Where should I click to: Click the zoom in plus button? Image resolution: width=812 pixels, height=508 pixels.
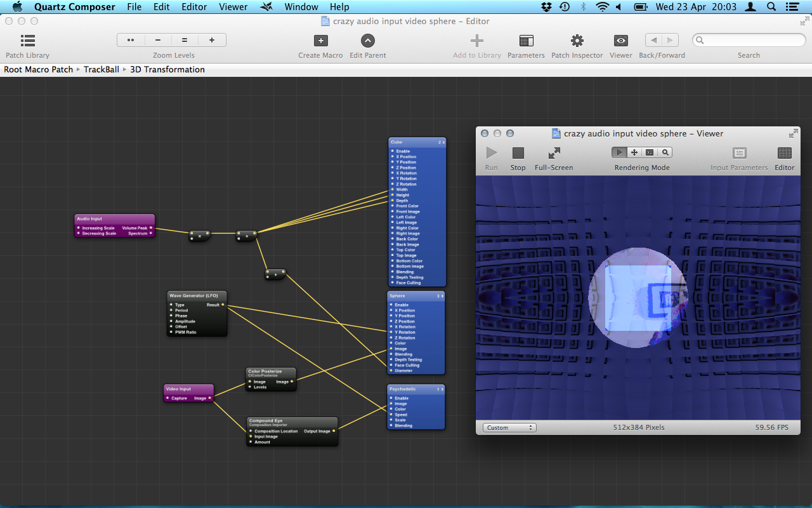tap(212, 40)
